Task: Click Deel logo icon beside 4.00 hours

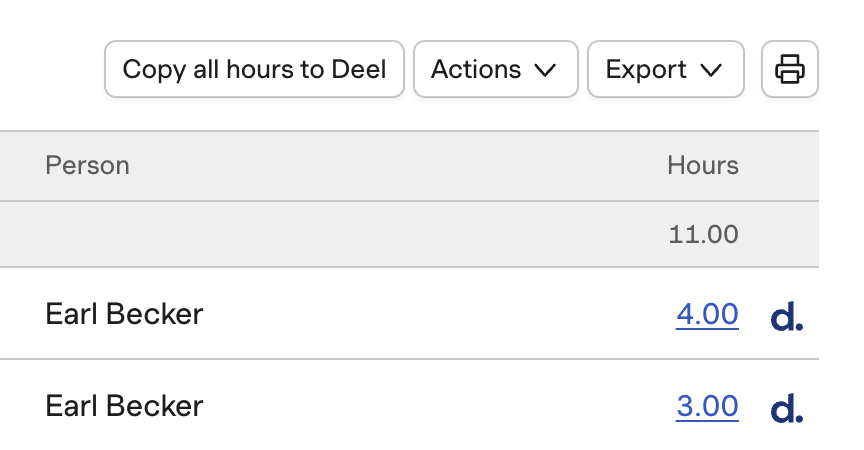Action: [787, 316]
